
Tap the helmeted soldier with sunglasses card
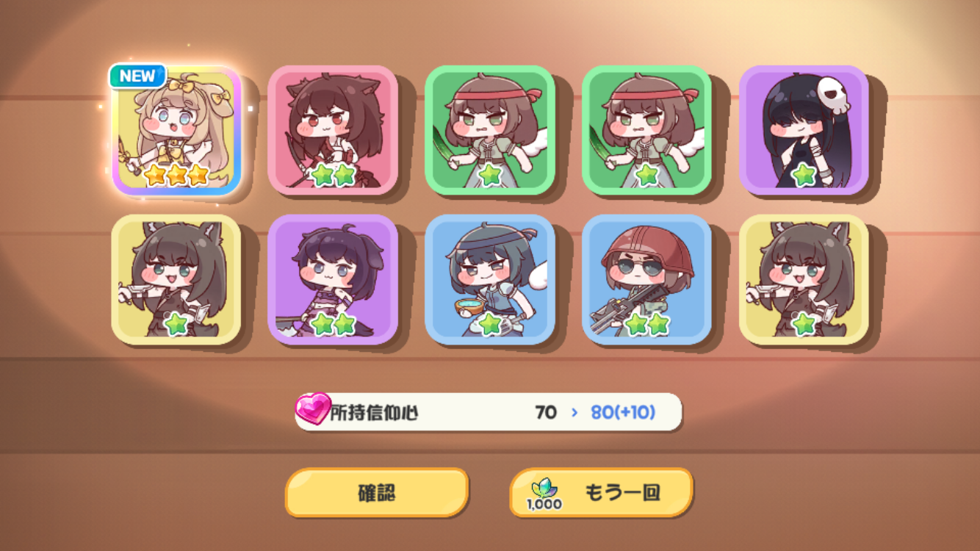(x=647, y=280)
